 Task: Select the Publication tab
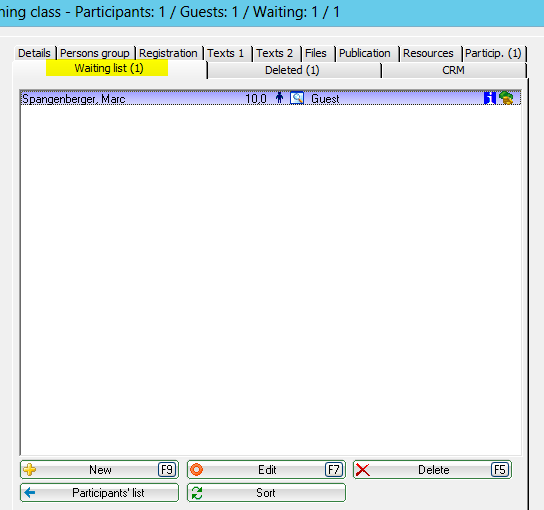click(x=365, y=53)
